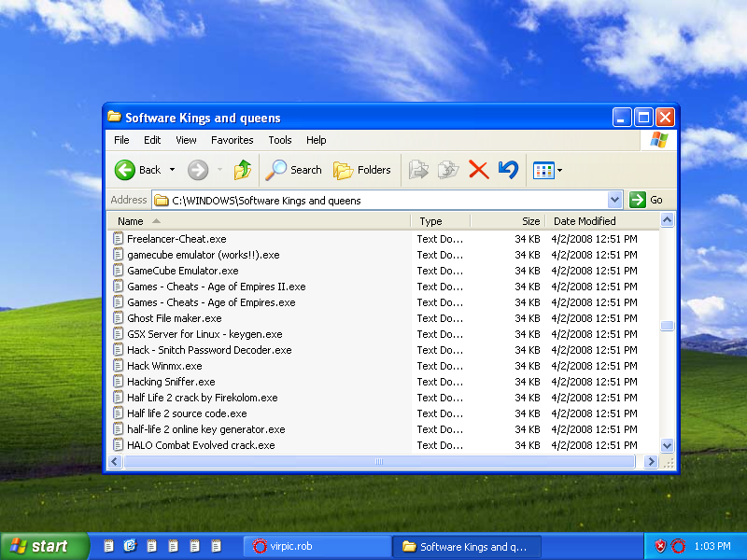Click the 1:03 PM system clock
This screenshot has height=560, width=747.
coord(712,546)
